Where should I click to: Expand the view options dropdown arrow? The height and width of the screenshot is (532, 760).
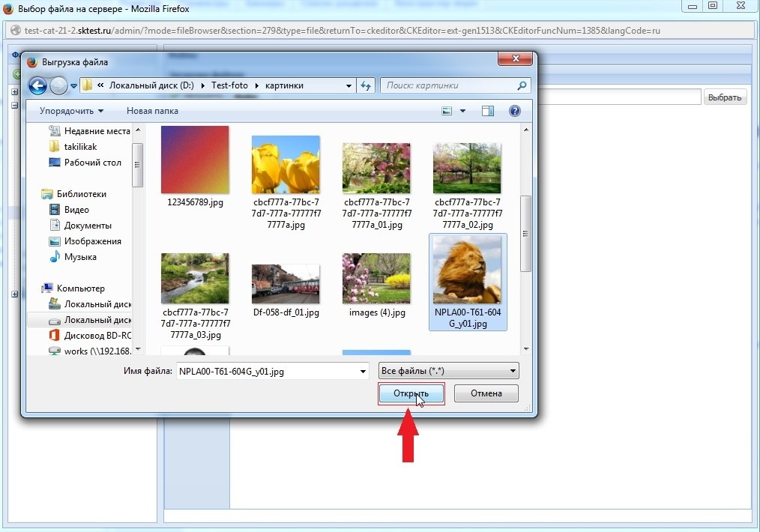462,111
